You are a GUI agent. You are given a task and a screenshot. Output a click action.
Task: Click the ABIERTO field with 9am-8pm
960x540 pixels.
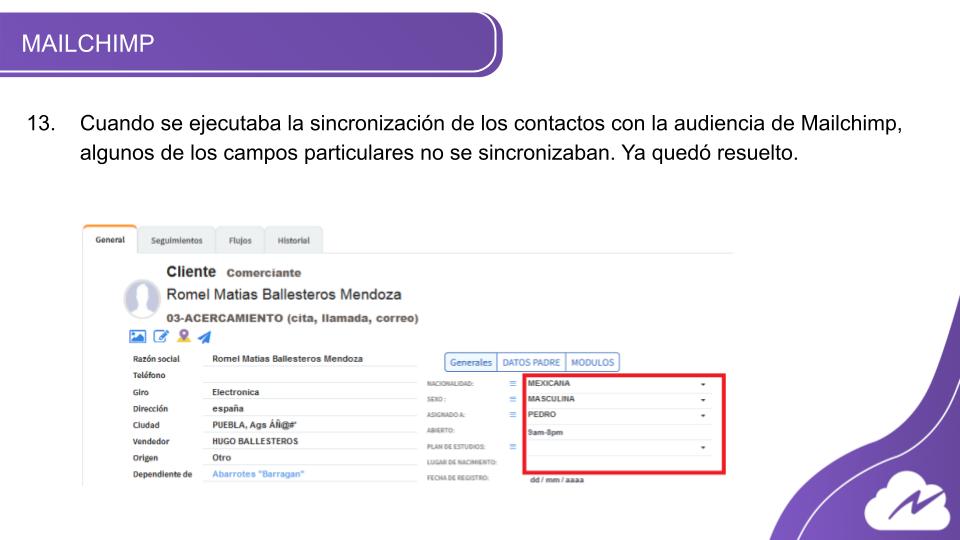click(618, 432)
